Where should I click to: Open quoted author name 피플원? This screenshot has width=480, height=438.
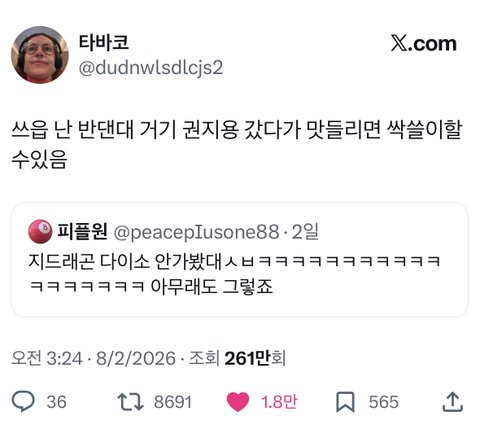[x=82, y=231]
